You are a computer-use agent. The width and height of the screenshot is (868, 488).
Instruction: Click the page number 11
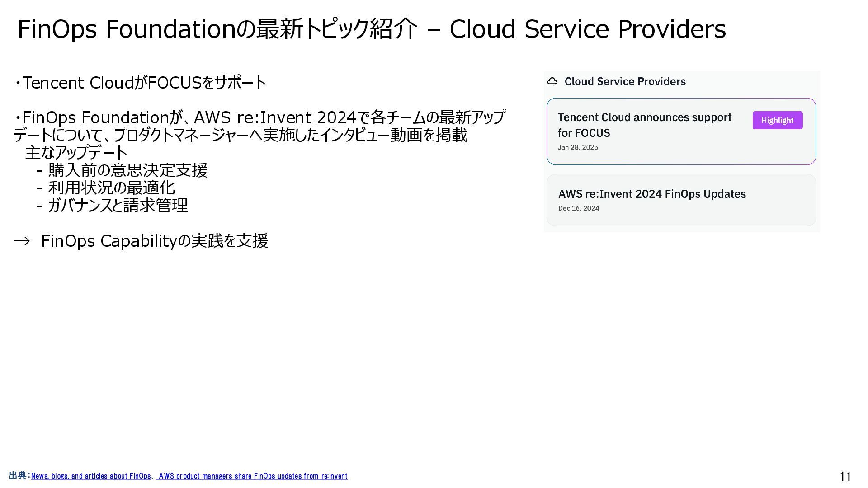845,477
